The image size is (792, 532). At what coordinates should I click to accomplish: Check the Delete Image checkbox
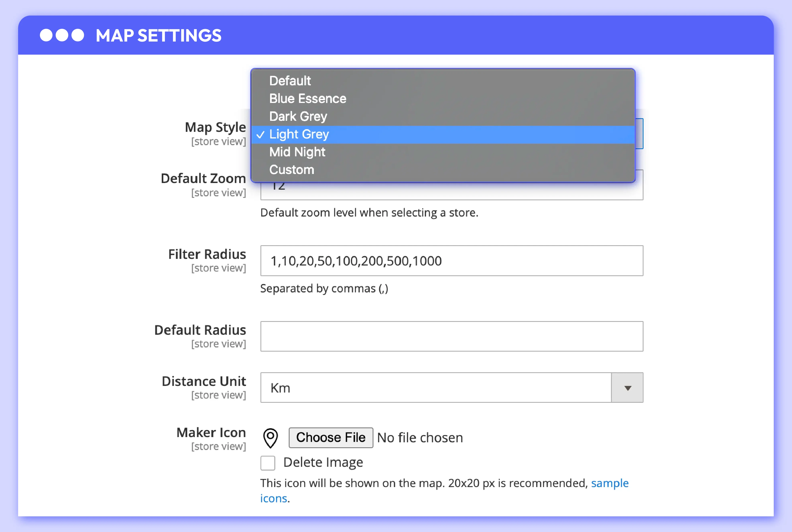pyautogui.click(x=268, y=463)
